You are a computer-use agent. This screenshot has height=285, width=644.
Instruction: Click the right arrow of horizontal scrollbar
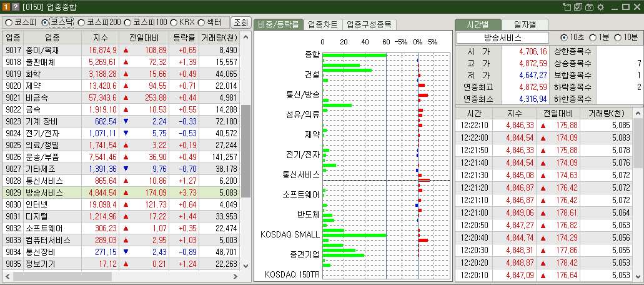235,276
